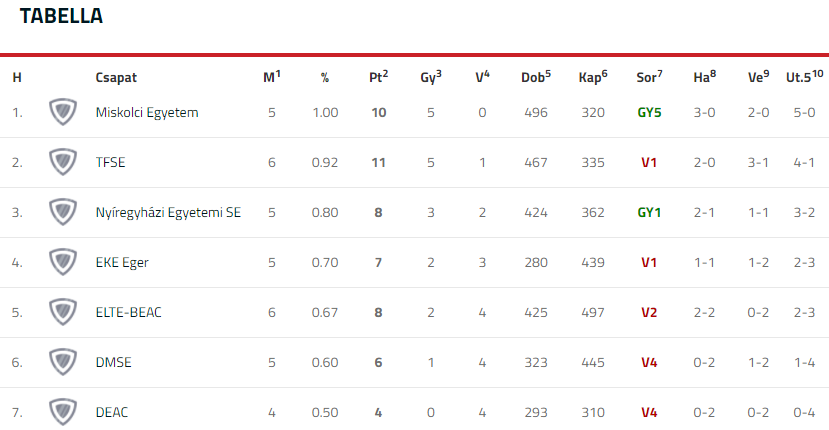Click the Ut.5 column header
The width and height of the screenshot is (829, 430).
[804, 77]
